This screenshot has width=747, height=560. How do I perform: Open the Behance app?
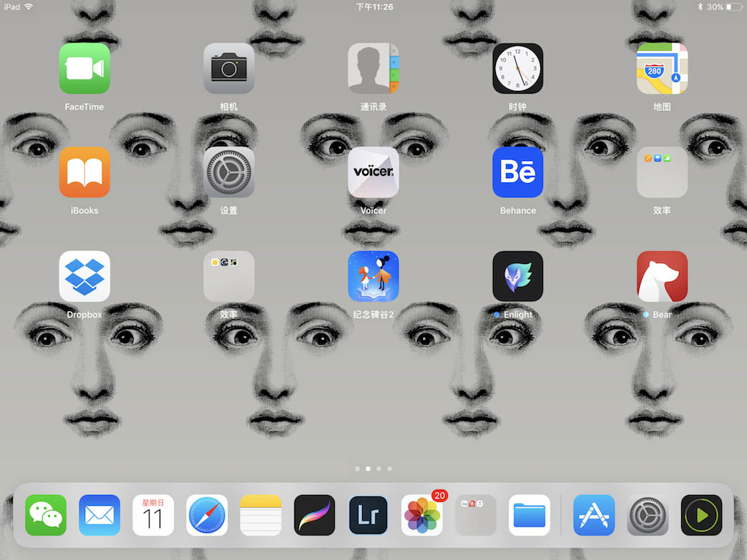pos(518,172)
